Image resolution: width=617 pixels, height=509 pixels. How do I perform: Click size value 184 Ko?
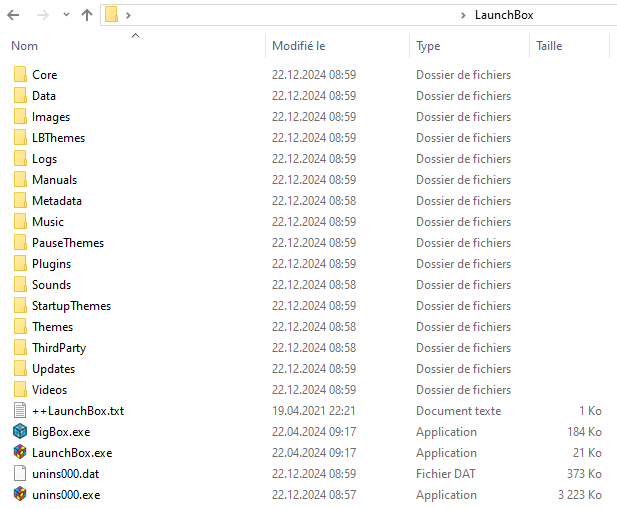coord(584,432)
